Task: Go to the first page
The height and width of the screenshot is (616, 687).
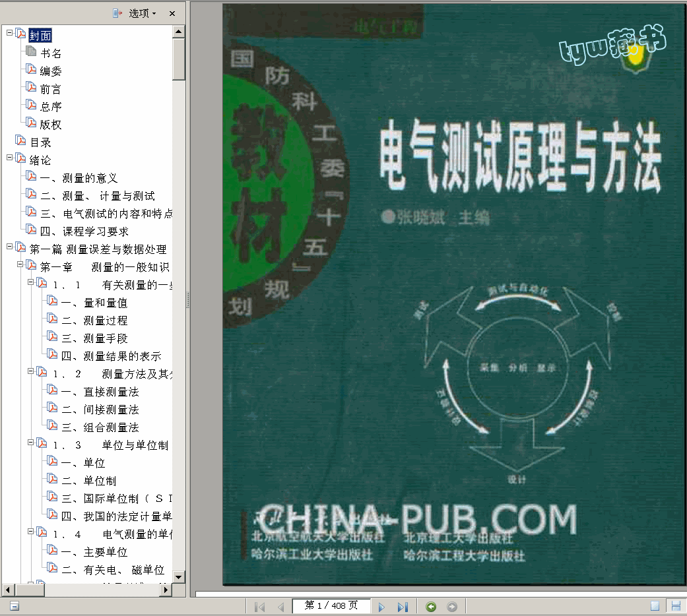Action: [x=259, y=607]
